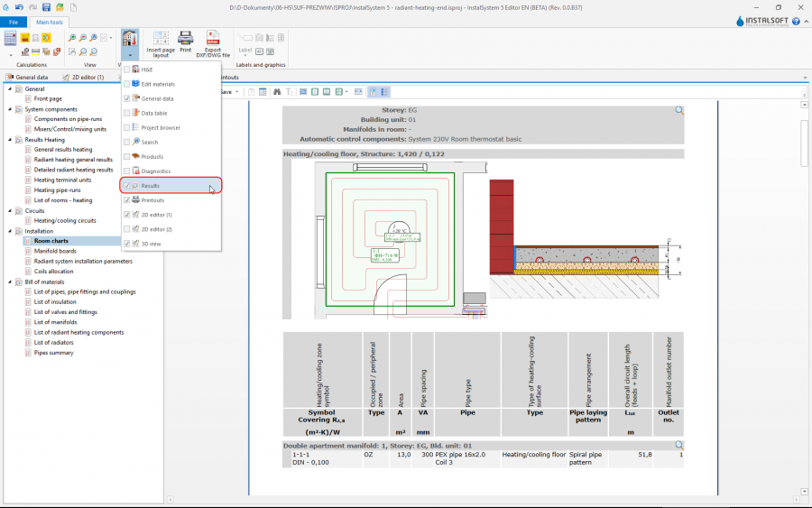
Task: Click the Print icon in the ribbon
Action: 185,38
